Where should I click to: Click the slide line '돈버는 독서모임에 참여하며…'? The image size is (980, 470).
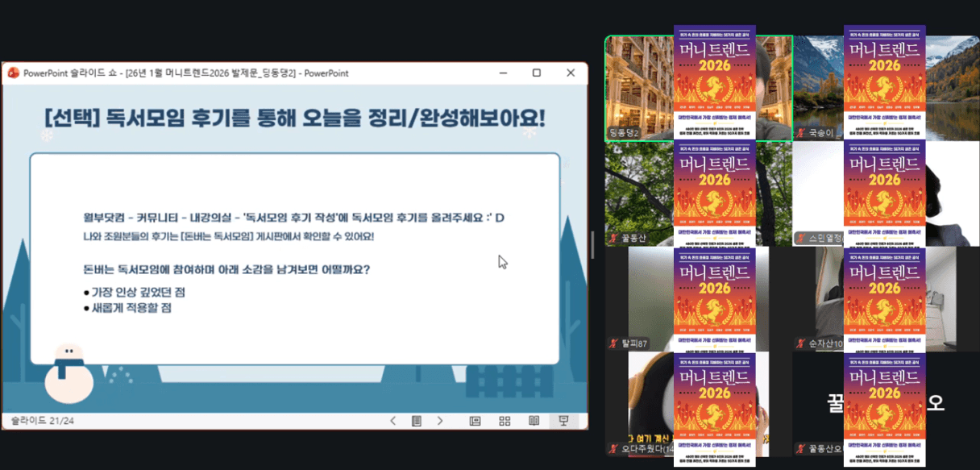coord(226,269)
